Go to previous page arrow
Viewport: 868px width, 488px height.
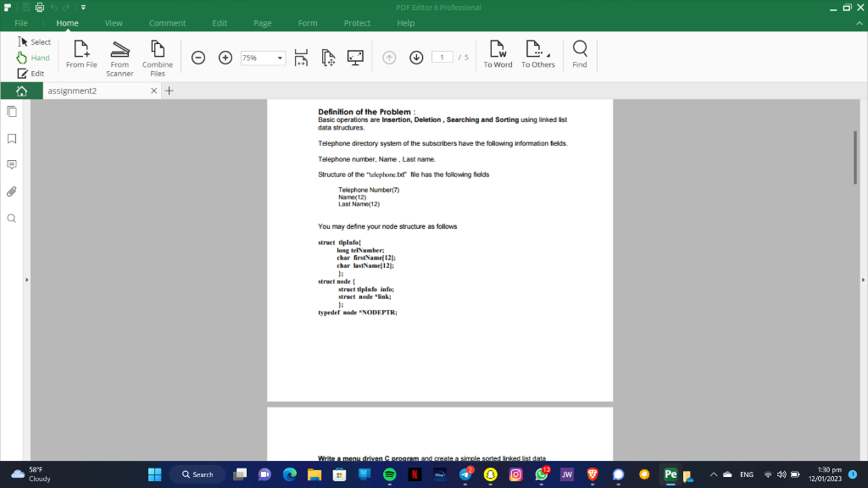(389, 58)
